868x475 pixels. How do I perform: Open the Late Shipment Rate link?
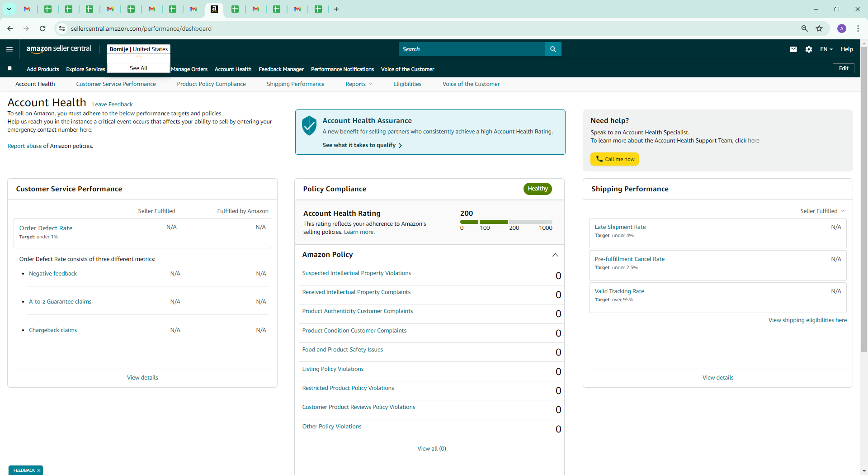620,227
